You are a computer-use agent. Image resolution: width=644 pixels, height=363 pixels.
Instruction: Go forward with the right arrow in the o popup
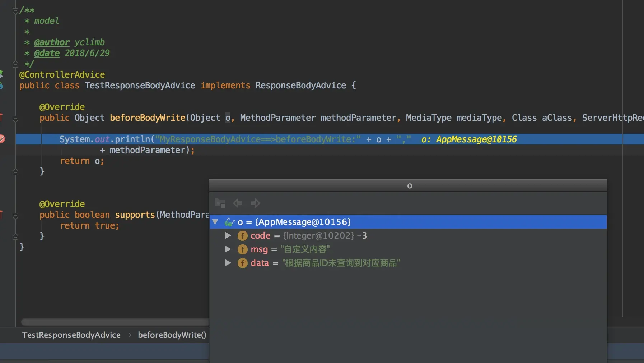pyautogui.click(x=256, y=203)
